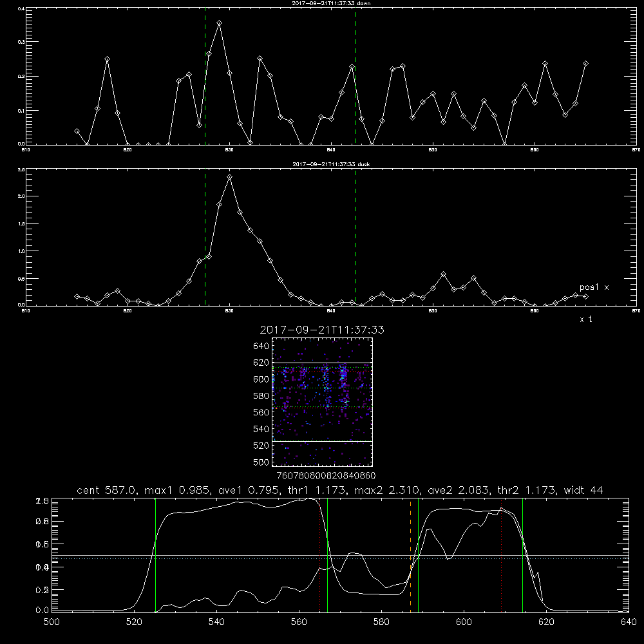Click green dashed line near 842 in dawn plot
Viewport: 644px width, 644px height.
pos(355,76)
